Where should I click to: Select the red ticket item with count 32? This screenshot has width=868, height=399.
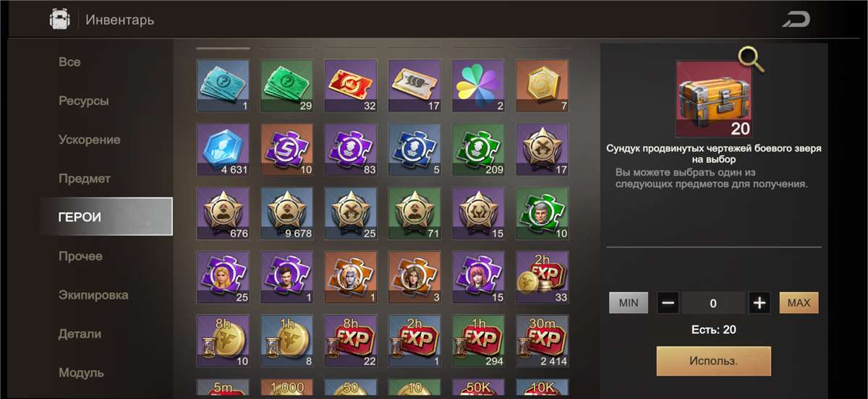[351, 86]
